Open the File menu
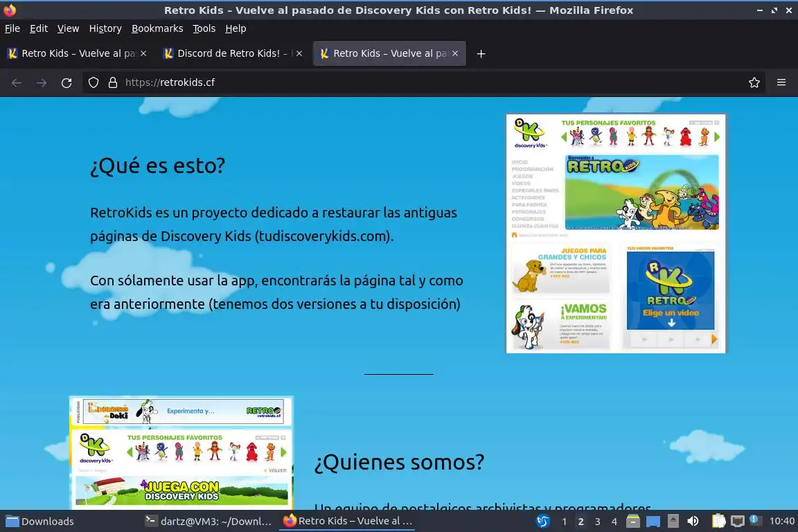 point(12,28)
